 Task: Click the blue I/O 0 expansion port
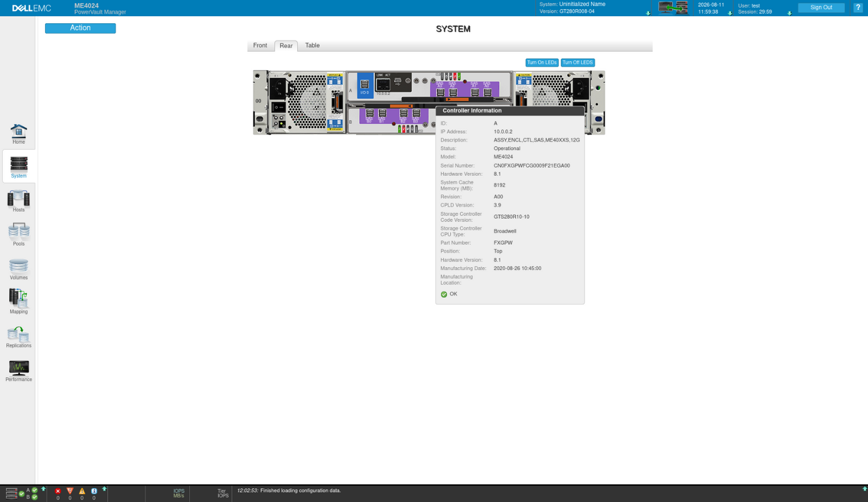coord(365,86)
